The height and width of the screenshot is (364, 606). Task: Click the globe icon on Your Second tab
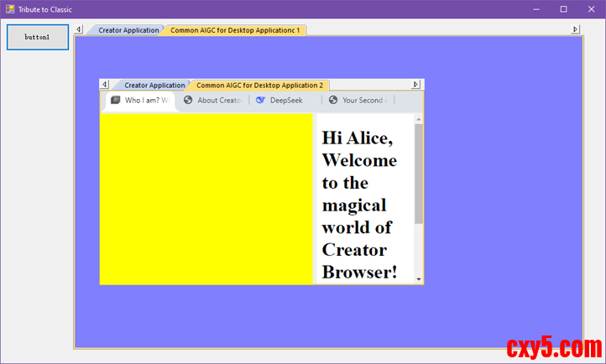[333, 100]
